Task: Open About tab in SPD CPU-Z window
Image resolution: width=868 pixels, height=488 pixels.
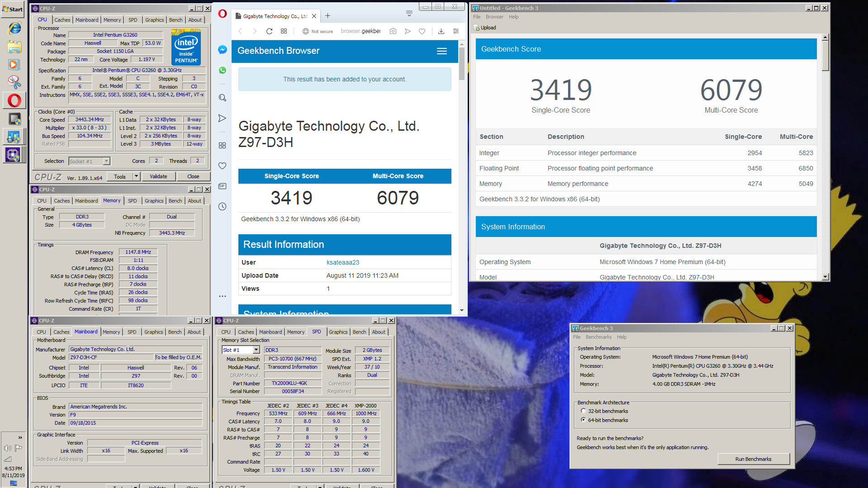Action: click(x=379, y=332)
